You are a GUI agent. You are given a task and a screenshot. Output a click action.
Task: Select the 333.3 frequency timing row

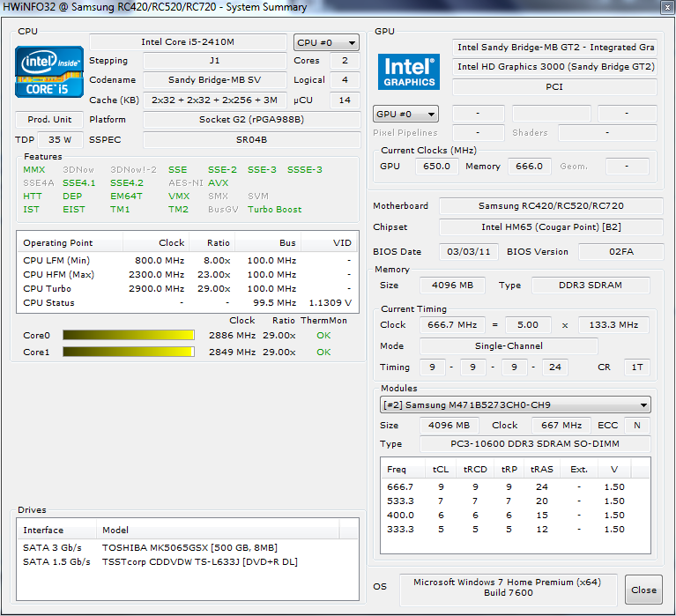(516, 530)
